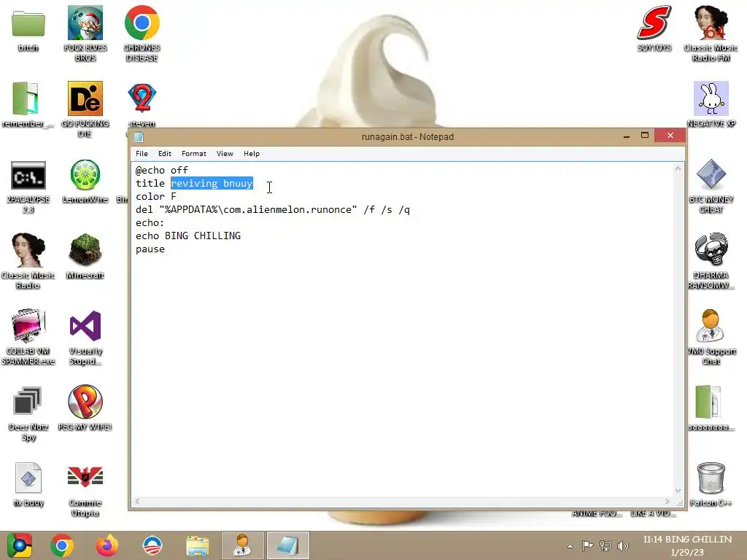Open the volume tray icon
This screenshot has width=747, height=560.
pyautogui.click(x=623, y=545)
